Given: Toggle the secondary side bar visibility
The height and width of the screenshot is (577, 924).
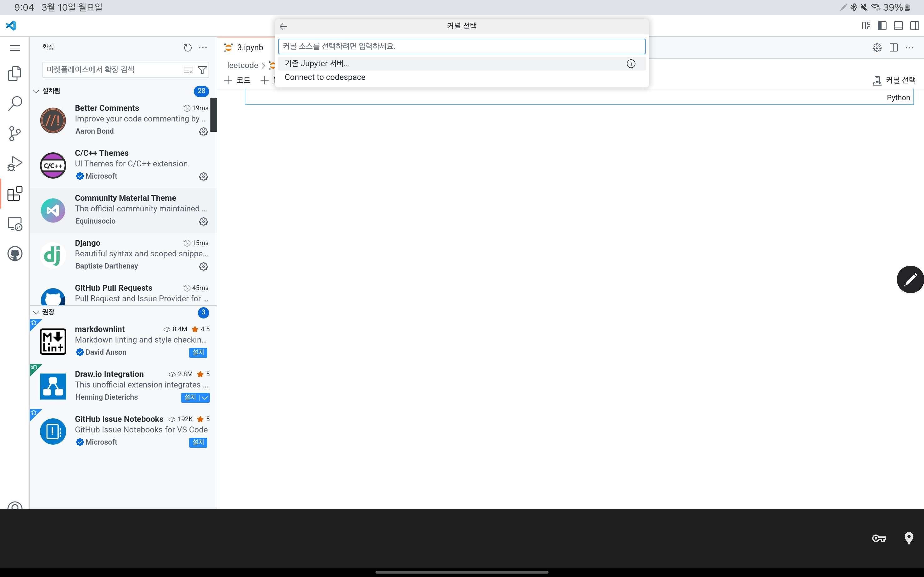Looking at the screenshot, I should point(914,26).
